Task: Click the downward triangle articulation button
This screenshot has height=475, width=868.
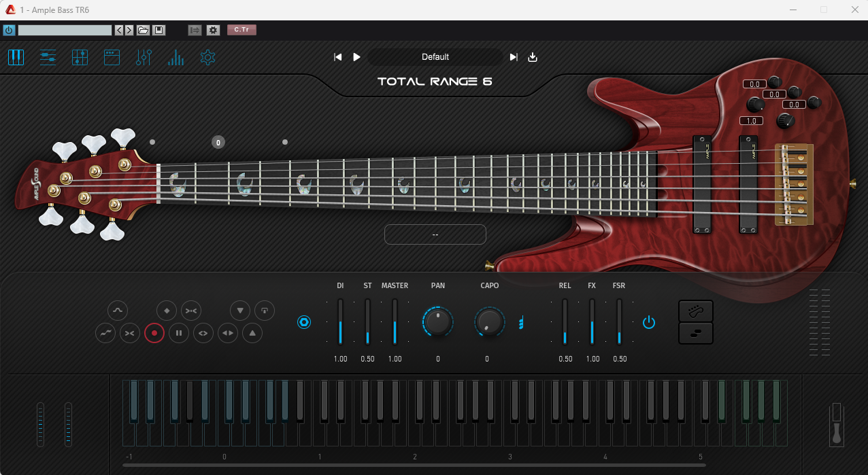Action: [x=240, y=311]
